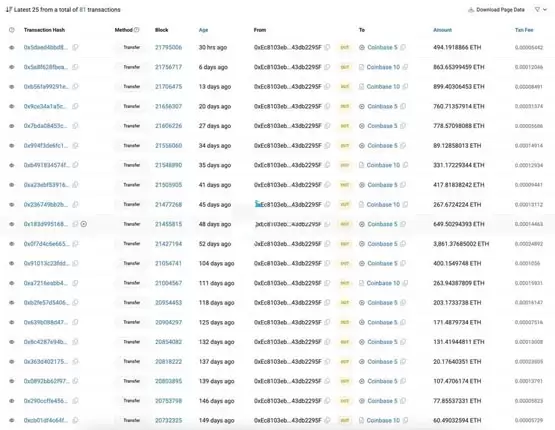This screenshot has height=430, width=555.
Task: Click amount 3,861.37685002 ETH
Action: (x=461, y=244)
